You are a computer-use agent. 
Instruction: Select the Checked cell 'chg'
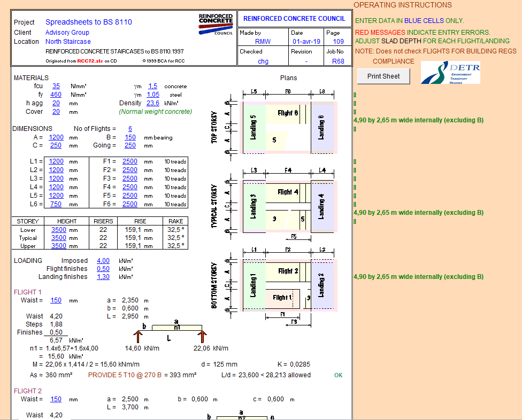pyautogui.click(x=263, y=61)
